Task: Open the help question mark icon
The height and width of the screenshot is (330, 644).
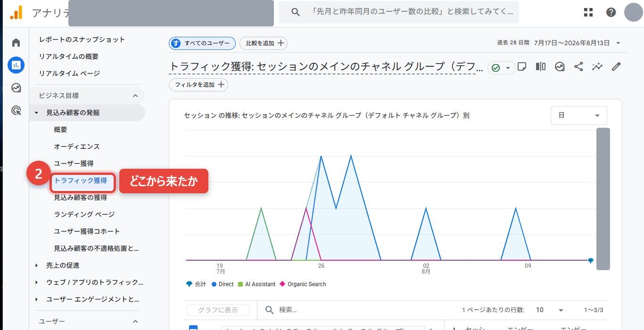Action: [x=611, y=12]
